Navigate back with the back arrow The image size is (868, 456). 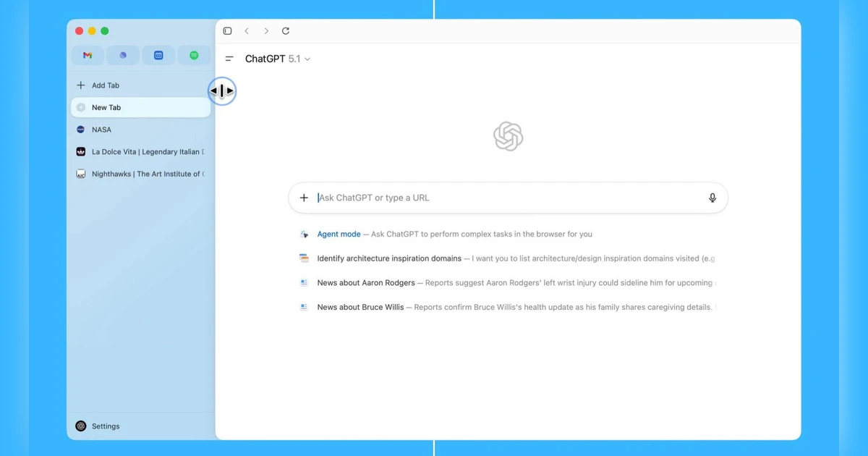click(247, 31)
